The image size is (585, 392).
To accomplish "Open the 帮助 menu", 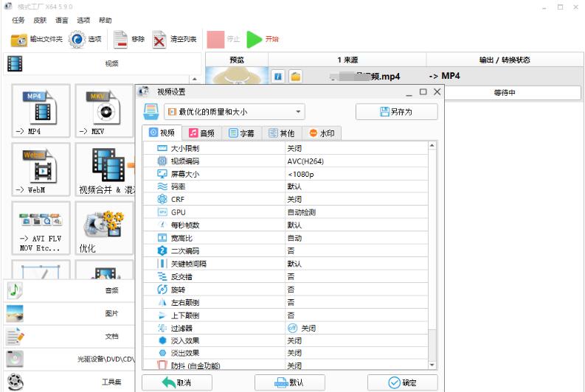I will [x=105, y=20].
